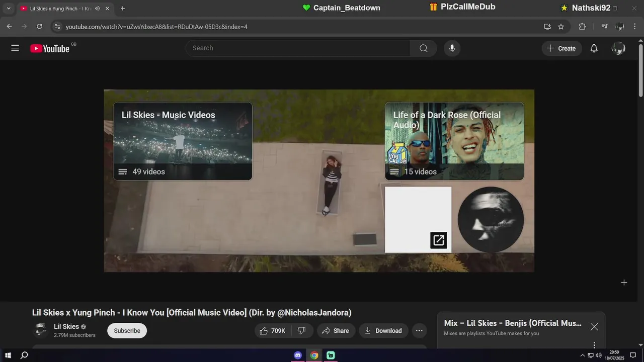Open Chrome from the taskbar
Image resolution: width=644 pixels, height=362 pixels.
pyautogui.click(x=314, y=355)
